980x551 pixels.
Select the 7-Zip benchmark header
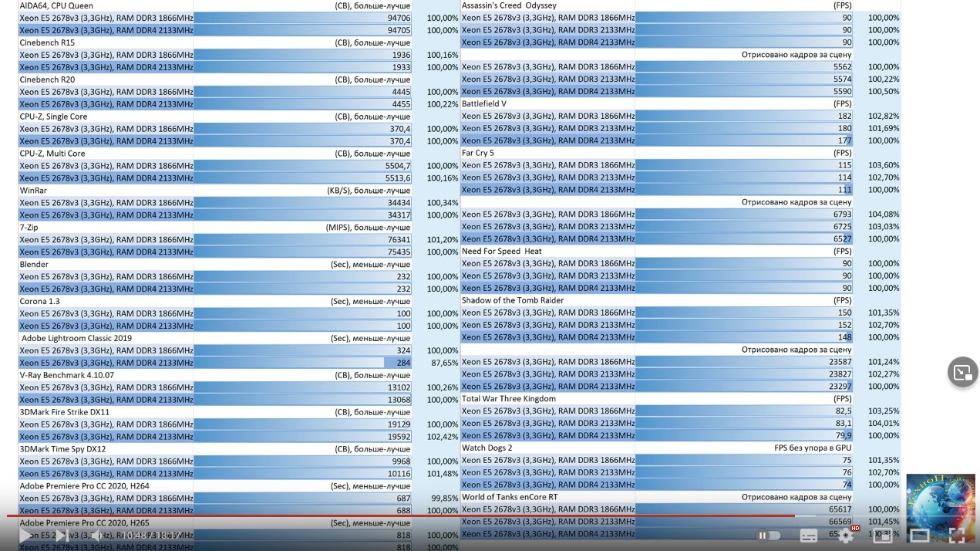29,228
